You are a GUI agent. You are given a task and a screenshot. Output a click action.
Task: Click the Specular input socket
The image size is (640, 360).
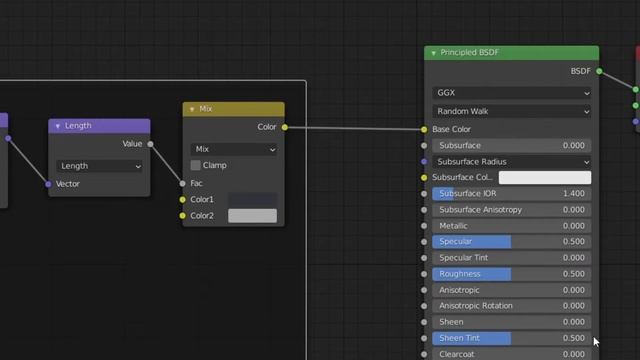pyautogui.click(x=424, y=242)
